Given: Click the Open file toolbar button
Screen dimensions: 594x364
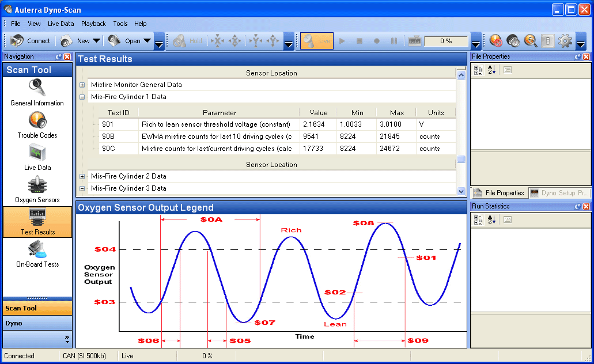Looking at the screenshot, I should pos(124,41).
